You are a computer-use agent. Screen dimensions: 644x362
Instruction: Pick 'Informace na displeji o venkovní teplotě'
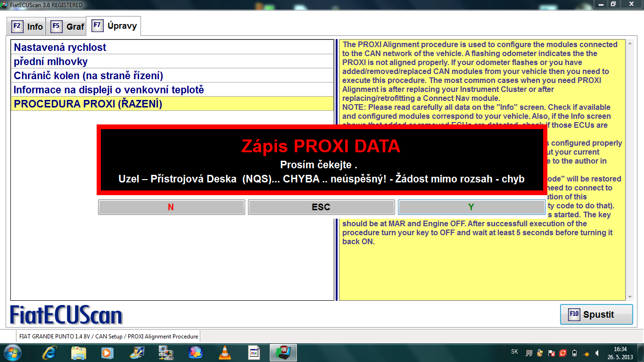[172, 90]
